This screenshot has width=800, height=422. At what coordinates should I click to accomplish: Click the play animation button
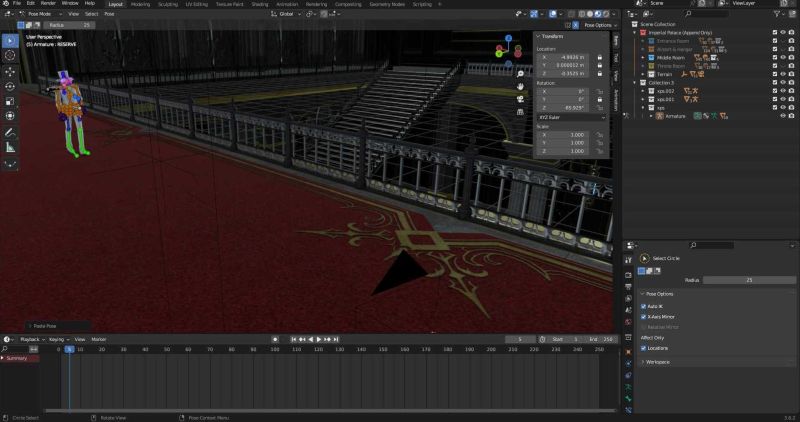(x=319, y=339)
